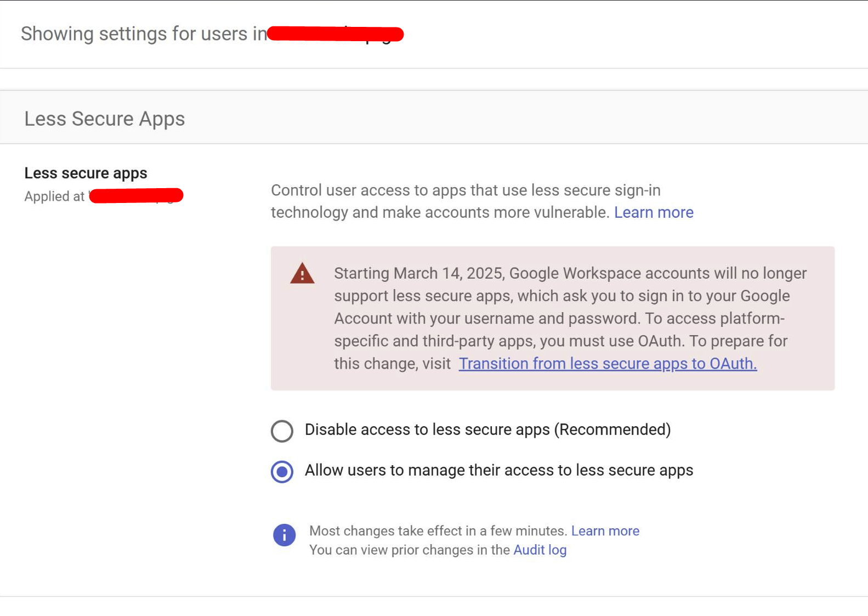Select Allow users to manage access radio button
Screen dimensions: 868x616
click(x=282, y=471)
